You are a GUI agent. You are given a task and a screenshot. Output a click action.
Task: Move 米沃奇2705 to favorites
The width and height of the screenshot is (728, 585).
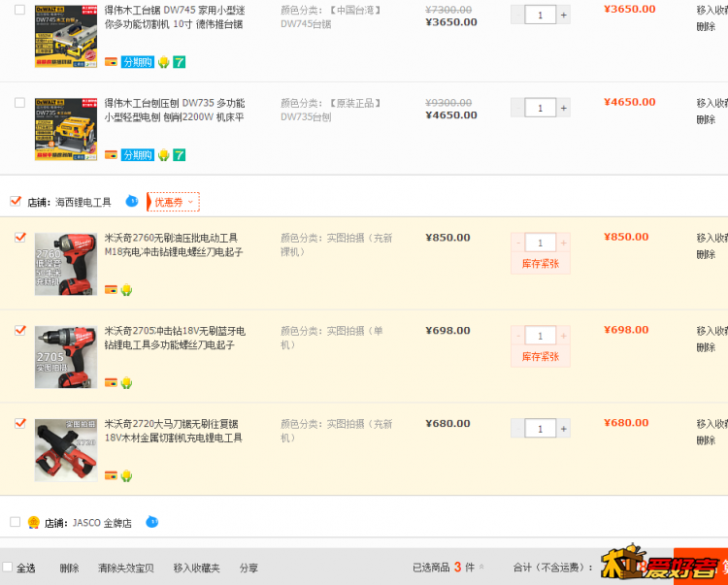click(x=712, y=331)
